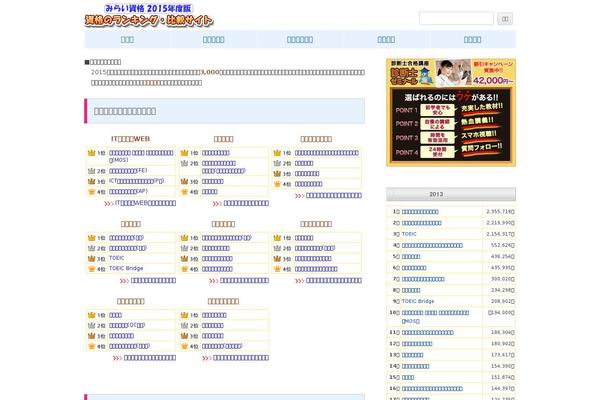Click the value 300,020 in ranking table
This screenshot has height=400, width=600.
coord(502,279)
